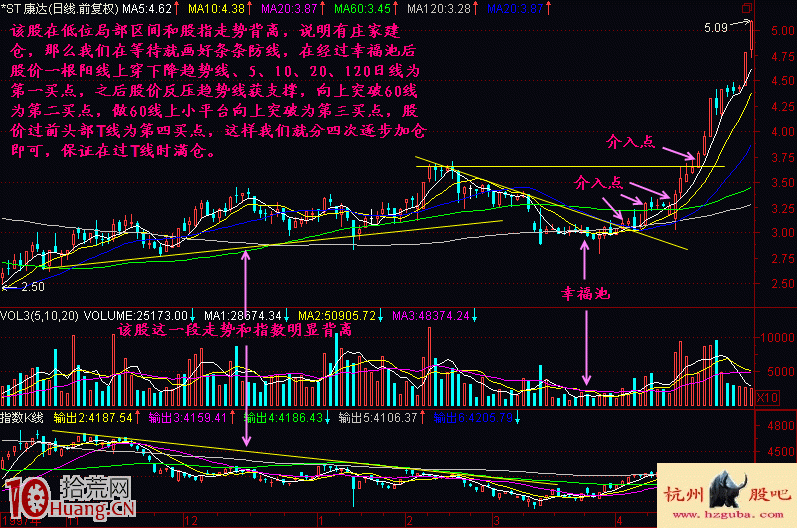
Task: Click the 12 month marker on time axis
Action: tap(191, 521)
